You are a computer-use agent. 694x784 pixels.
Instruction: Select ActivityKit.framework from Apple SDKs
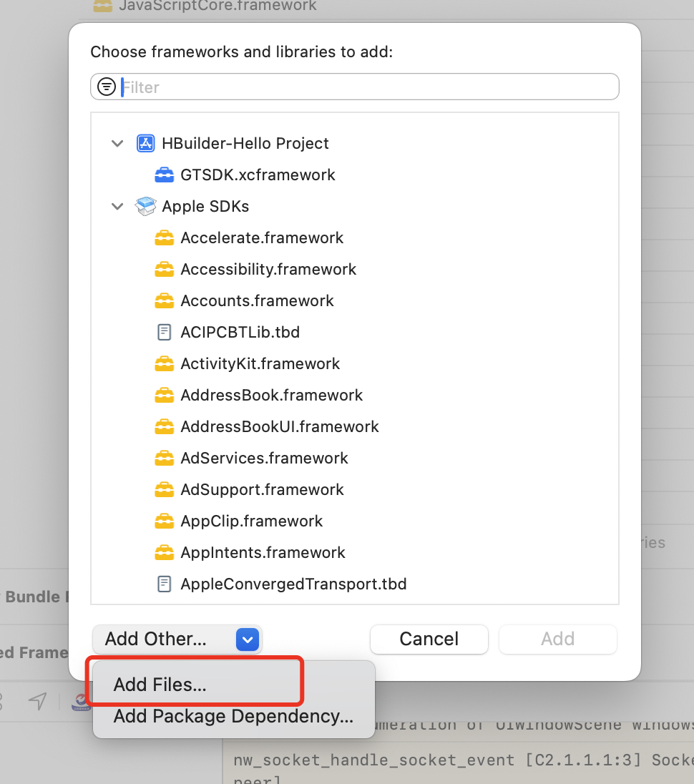coord(260,363)
